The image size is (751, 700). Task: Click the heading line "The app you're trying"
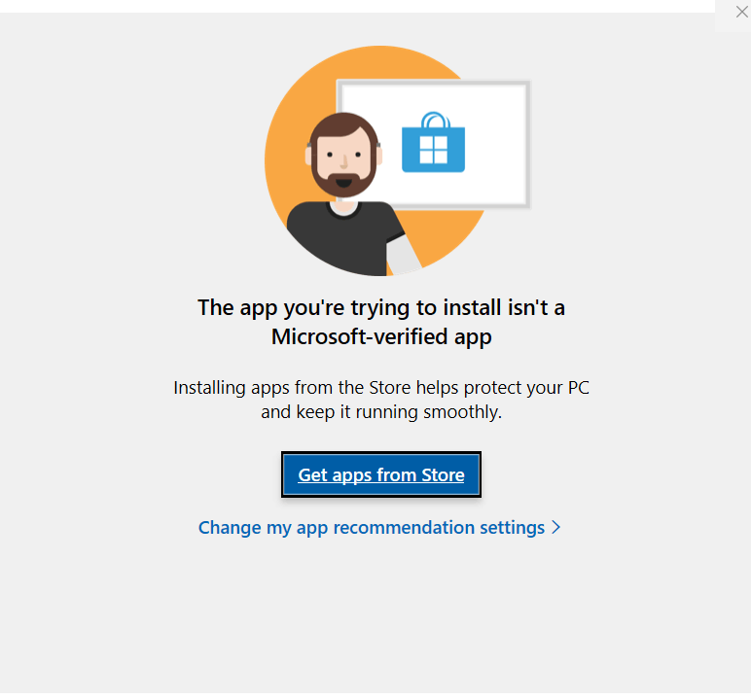(x=381, y=308)
